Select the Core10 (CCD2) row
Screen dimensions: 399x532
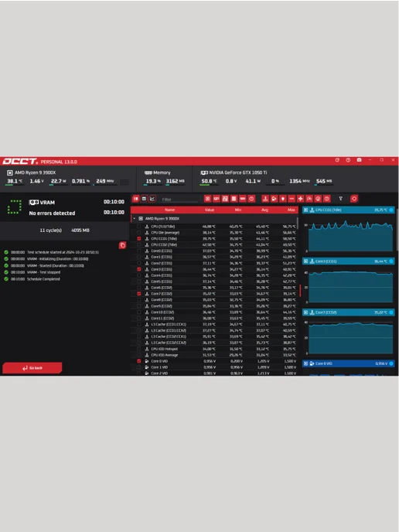214,312
